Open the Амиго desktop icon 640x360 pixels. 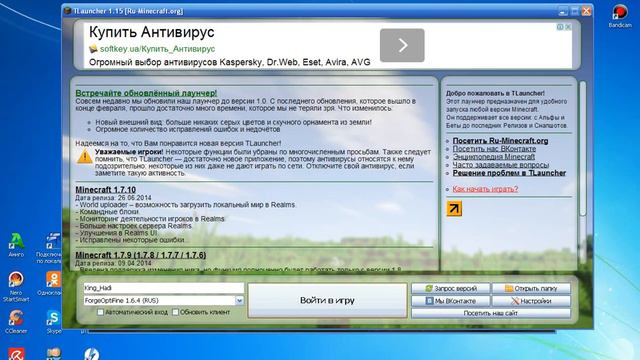pyautogui.click(x=16, y=245)
